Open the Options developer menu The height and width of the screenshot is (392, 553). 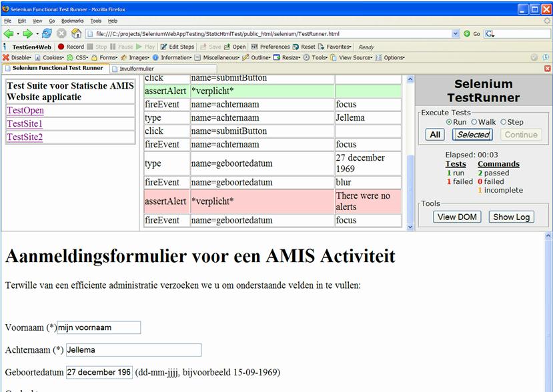pos(390,57)
